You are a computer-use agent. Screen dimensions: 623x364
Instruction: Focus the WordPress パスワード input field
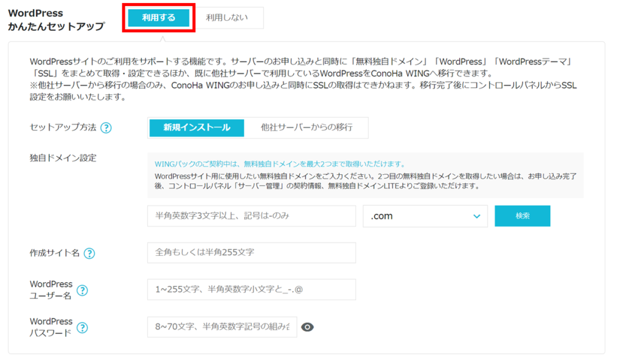click(x=222, y=327)
